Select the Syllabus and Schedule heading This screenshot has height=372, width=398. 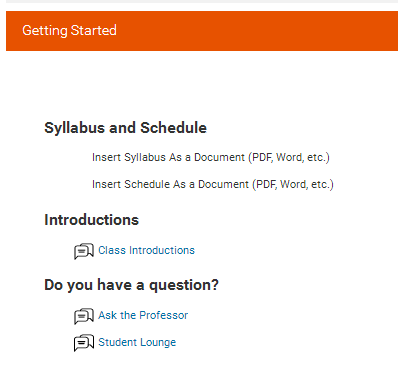point(125,128)
